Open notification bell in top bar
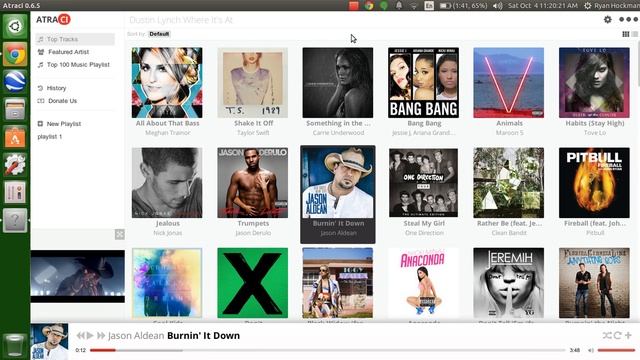 (399, 6)
